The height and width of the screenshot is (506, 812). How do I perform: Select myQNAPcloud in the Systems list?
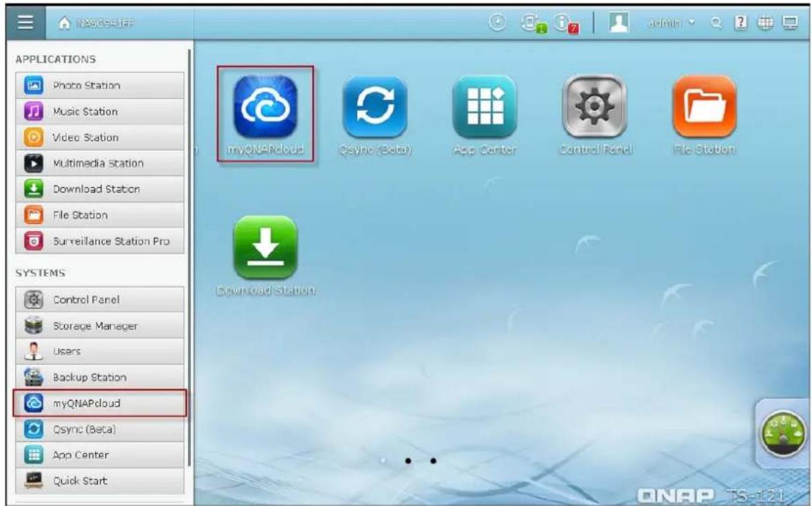tap(100, 403)
